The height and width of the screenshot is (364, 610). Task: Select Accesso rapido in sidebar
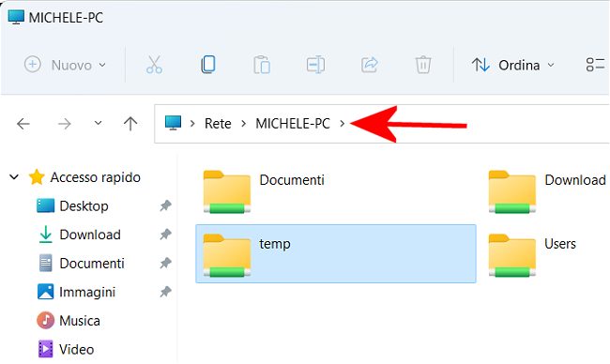coord(85,177)
